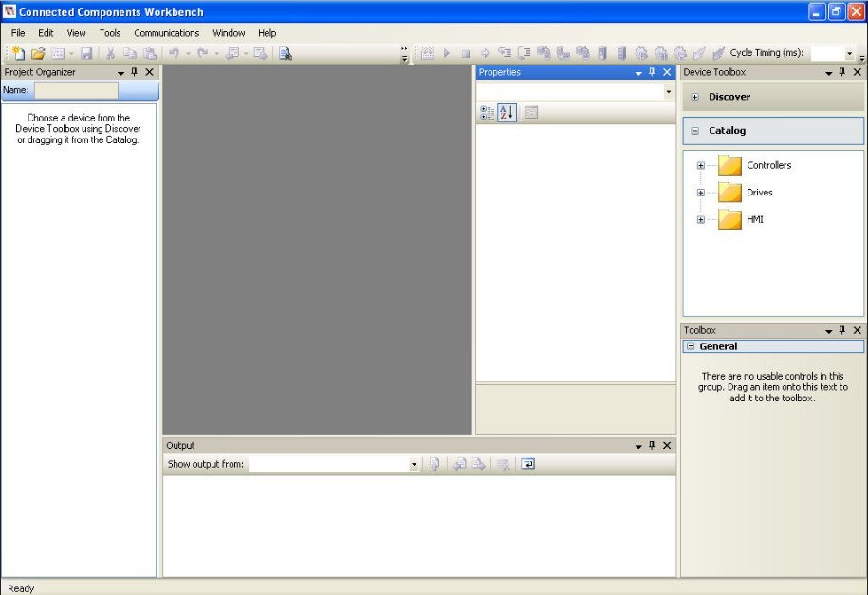Open the Tools menu
This screenshot has height=595, width=868.
(x=110, y=33)
